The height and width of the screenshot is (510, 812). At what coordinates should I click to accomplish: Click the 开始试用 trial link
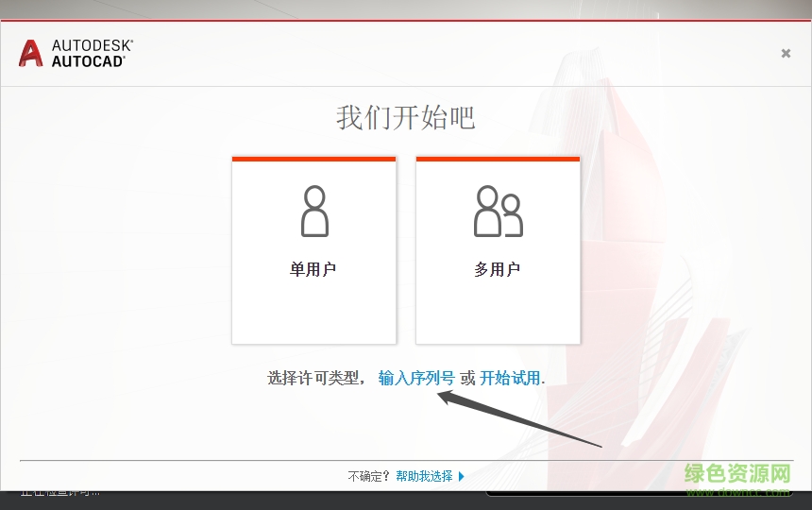point(511,378)
